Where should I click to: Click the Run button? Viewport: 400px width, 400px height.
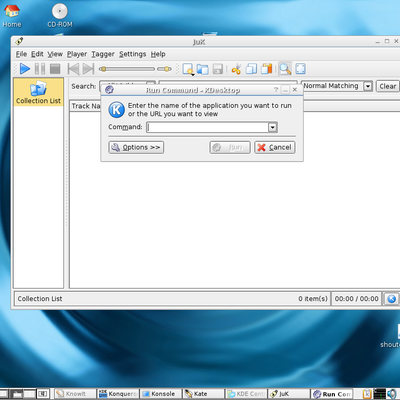[230, 147]
